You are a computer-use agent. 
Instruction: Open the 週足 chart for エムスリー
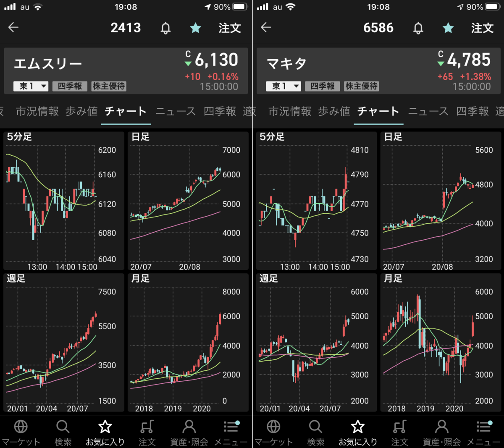point(64,343)
